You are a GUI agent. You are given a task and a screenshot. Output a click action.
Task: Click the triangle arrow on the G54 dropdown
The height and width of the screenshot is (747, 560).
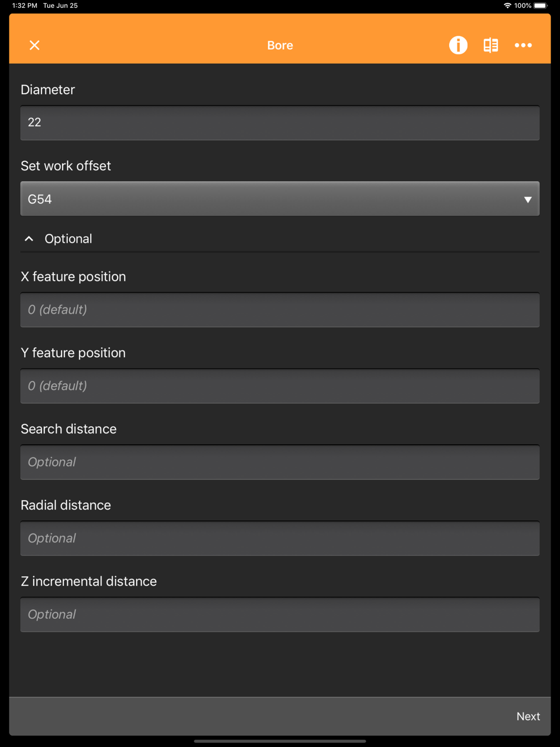point(528,199)
